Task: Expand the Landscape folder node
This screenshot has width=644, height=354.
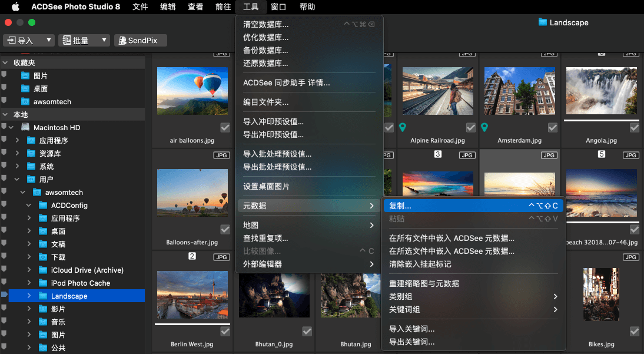Action: (x=29, y=295)
